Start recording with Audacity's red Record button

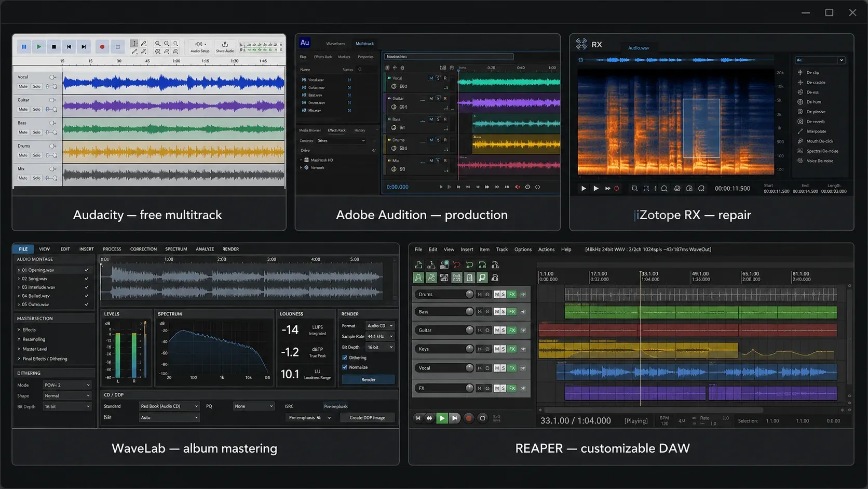[x=102, y=47]
